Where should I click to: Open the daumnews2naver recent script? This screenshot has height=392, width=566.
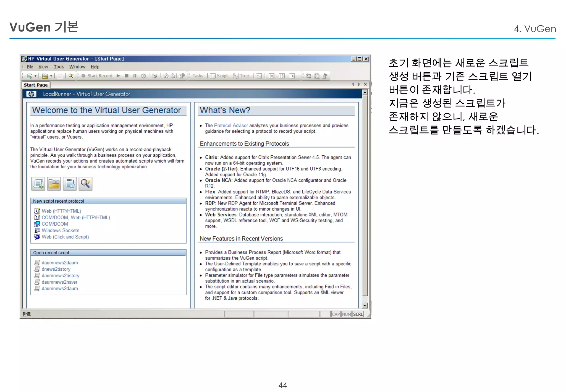click(x=59, y=282)
